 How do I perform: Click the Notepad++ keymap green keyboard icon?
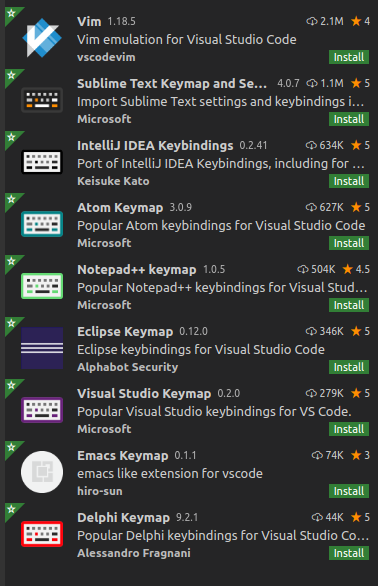click(x=42, y=286)
